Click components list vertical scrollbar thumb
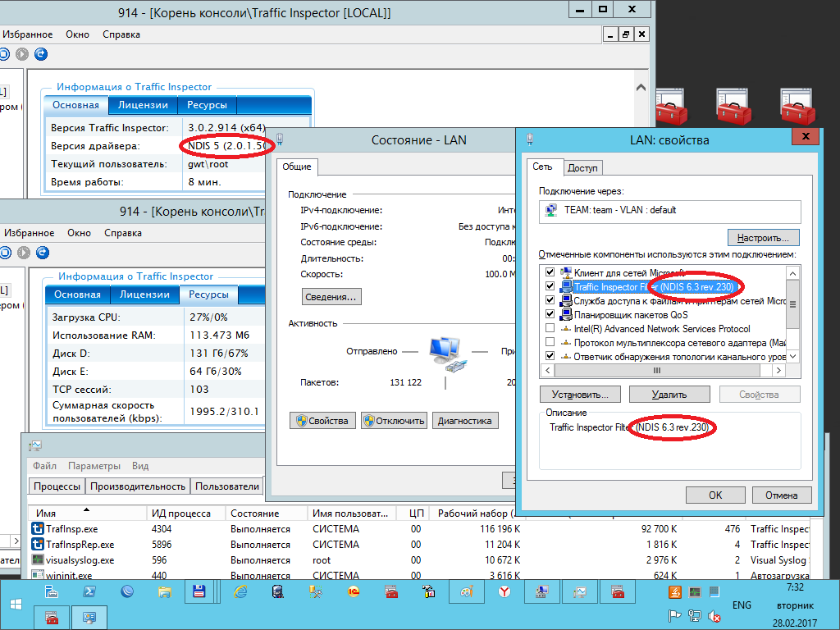This screenshot has height=630, width=840. 793,304
